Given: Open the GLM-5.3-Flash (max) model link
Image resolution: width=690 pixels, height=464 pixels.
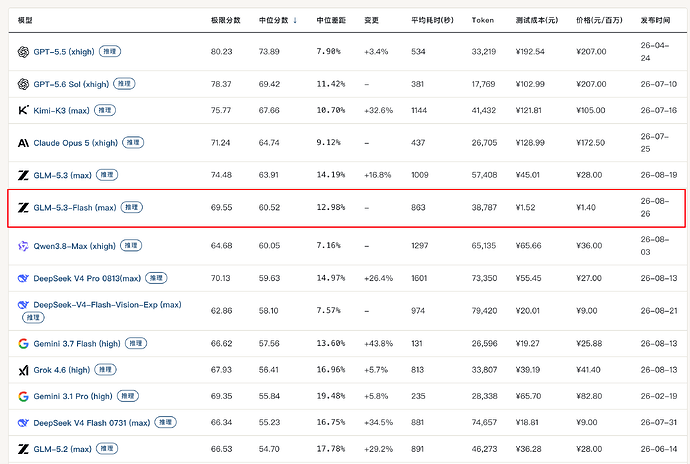Looking at the screenshot, I should pyautogui.click(x=75, y=208).
